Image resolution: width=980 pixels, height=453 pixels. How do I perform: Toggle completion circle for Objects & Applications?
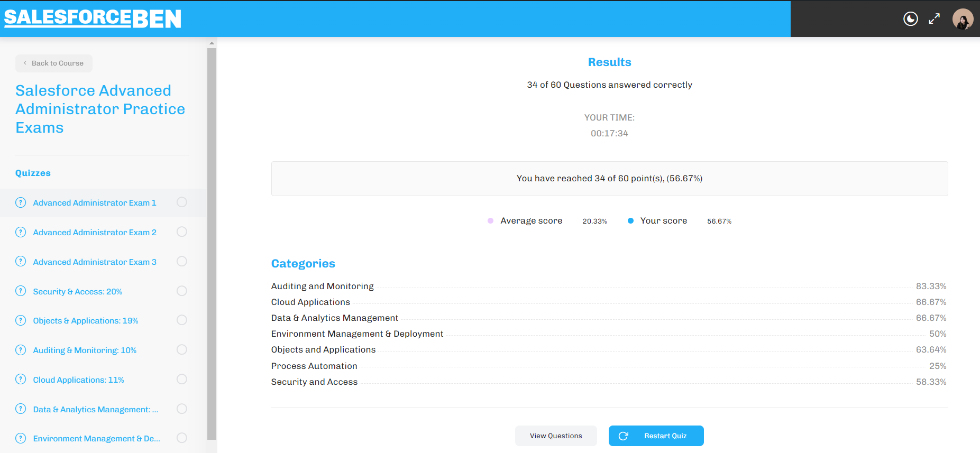click(182, 320)
